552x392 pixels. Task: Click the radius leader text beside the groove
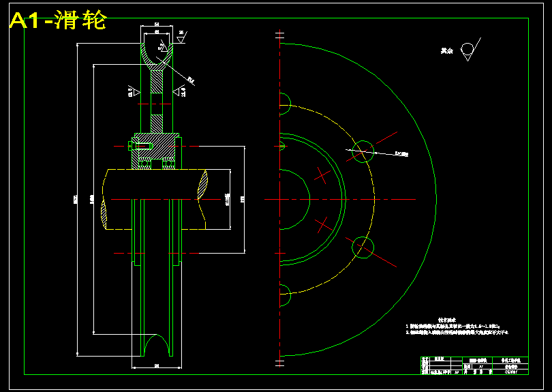pos(191,80)
